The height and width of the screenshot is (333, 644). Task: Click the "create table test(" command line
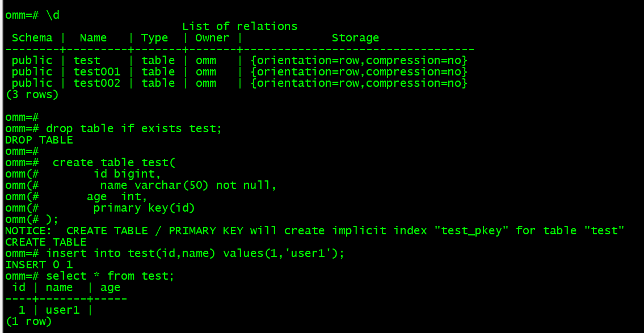[114, 163]
